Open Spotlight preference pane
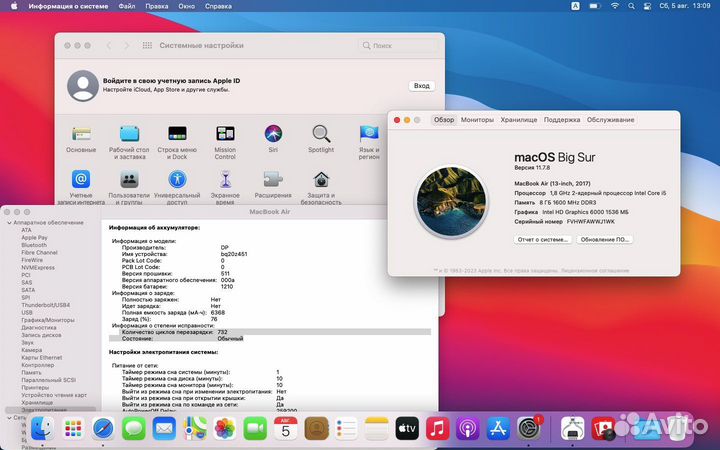720x450 pixels. (x=321, y=140)
